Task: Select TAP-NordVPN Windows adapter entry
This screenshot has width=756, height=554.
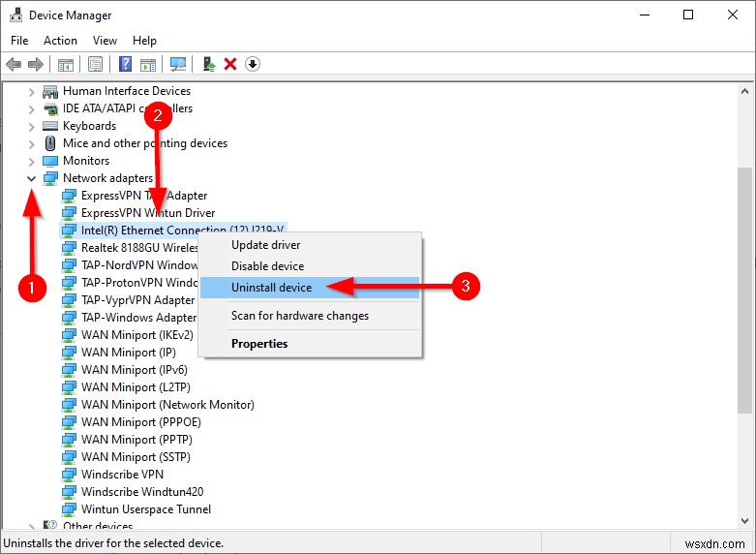Action: pyautogui.click(x=139, y=265)
